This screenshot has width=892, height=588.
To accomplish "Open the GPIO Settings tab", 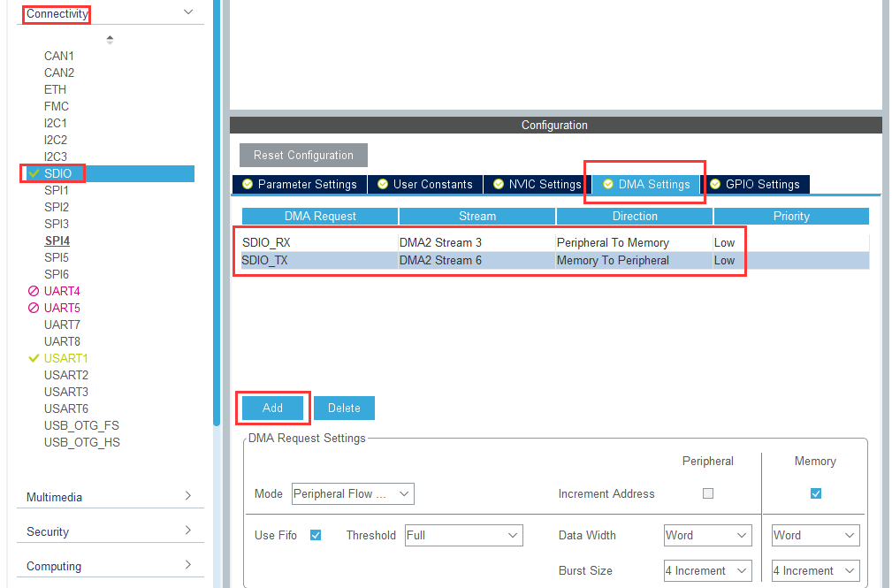I will point(755,185).
